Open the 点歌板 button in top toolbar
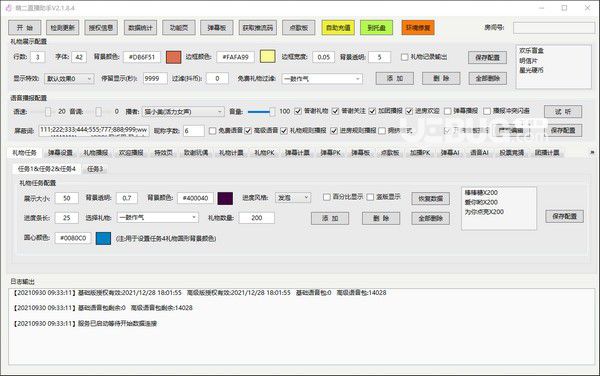Screen dimensions: 600x376 (299, 28)
